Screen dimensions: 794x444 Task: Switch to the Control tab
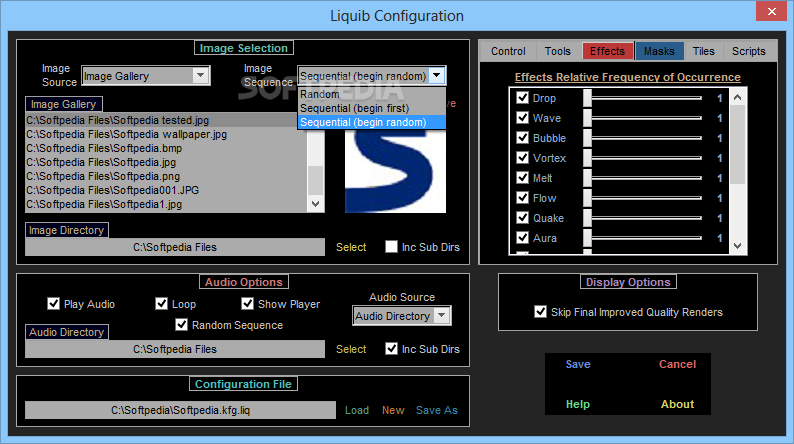[x=508, y=51]
